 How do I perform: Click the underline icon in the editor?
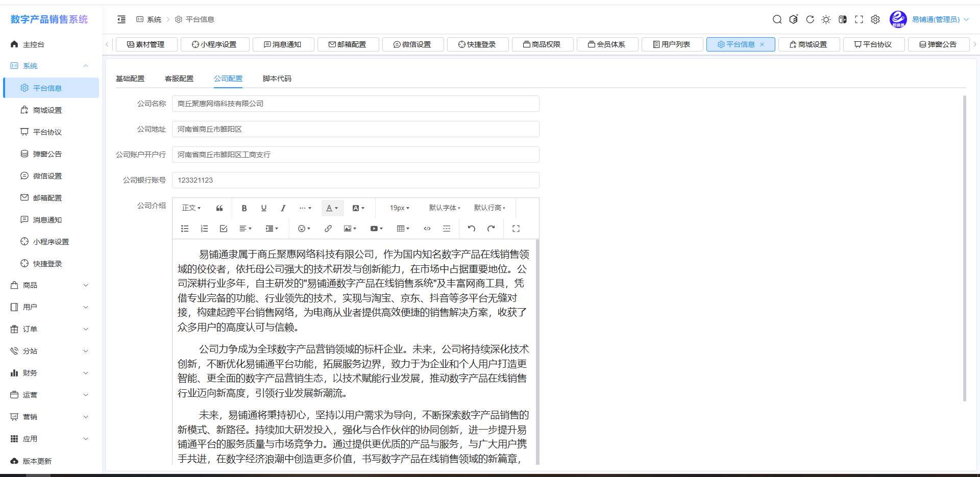(x=263, y=208)
